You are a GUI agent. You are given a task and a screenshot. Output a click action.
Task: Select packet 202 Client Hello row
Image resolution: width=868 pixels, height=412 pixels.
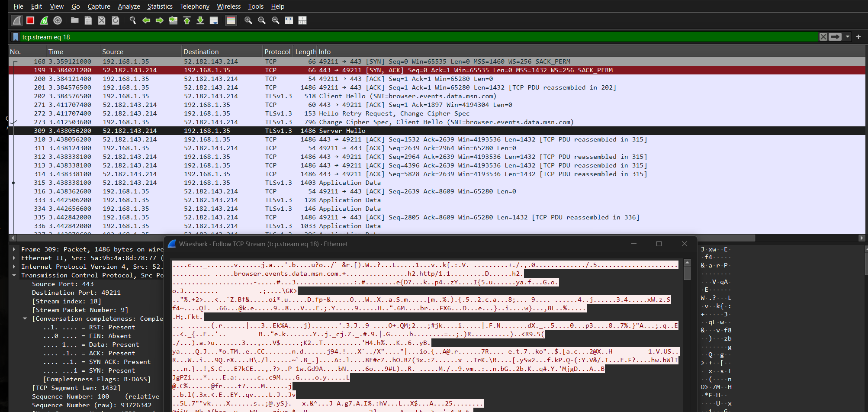tap(437, 96)
